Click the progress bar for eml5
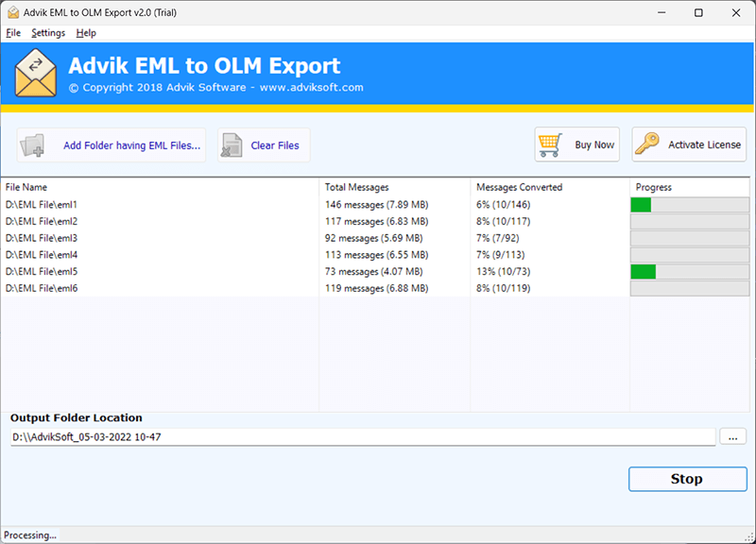Viewport: 756px width, 544px height. tap(690, 272)
